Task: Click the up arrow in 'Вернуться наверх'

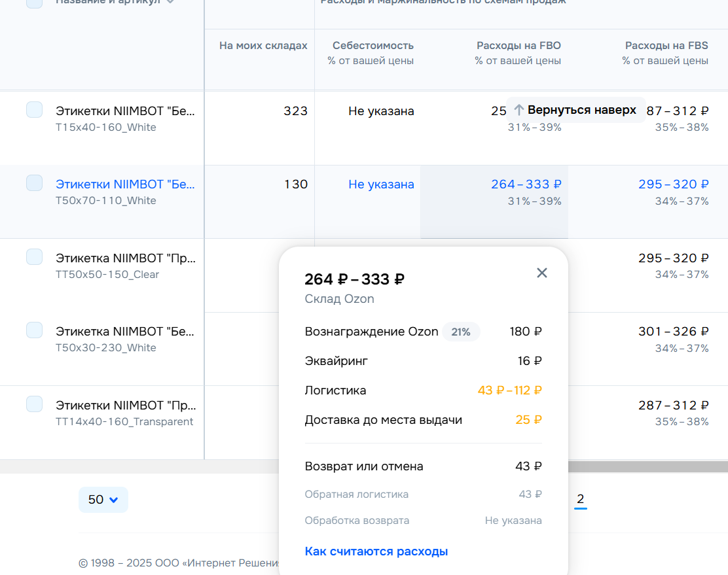Action: pyautogui.click(x=519, y=110)
